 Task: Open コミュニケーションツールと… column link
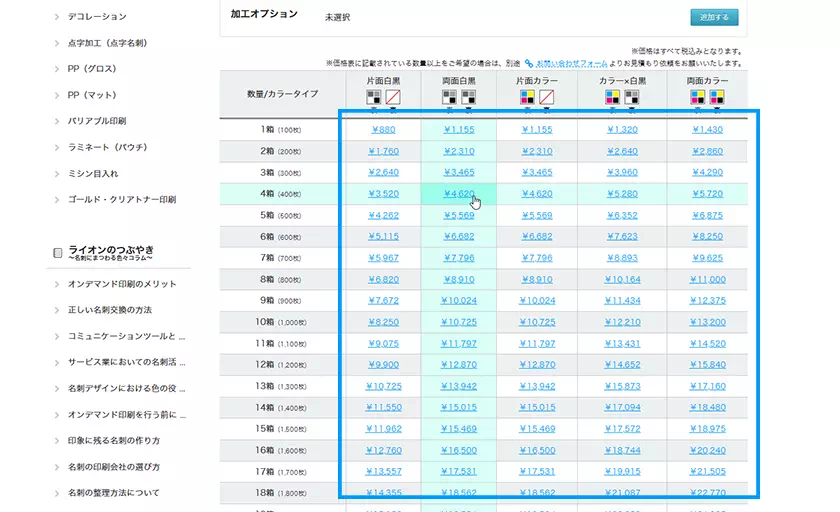[126, 336]
